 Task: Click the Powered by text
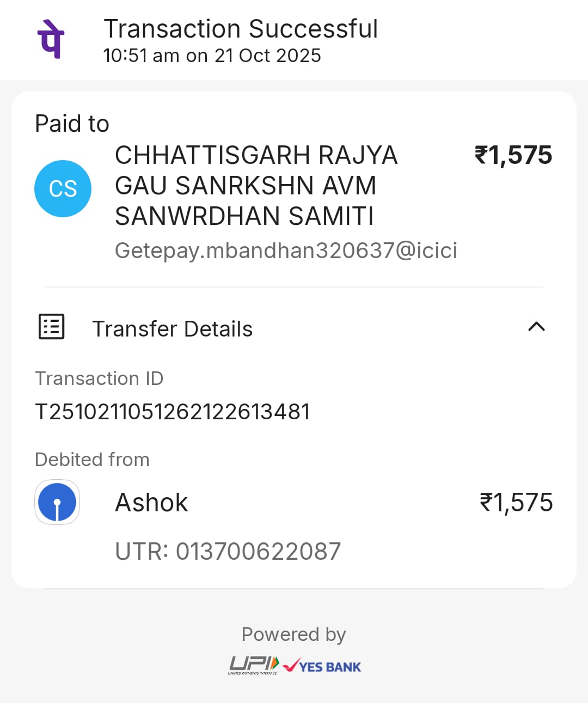(293, 634)
